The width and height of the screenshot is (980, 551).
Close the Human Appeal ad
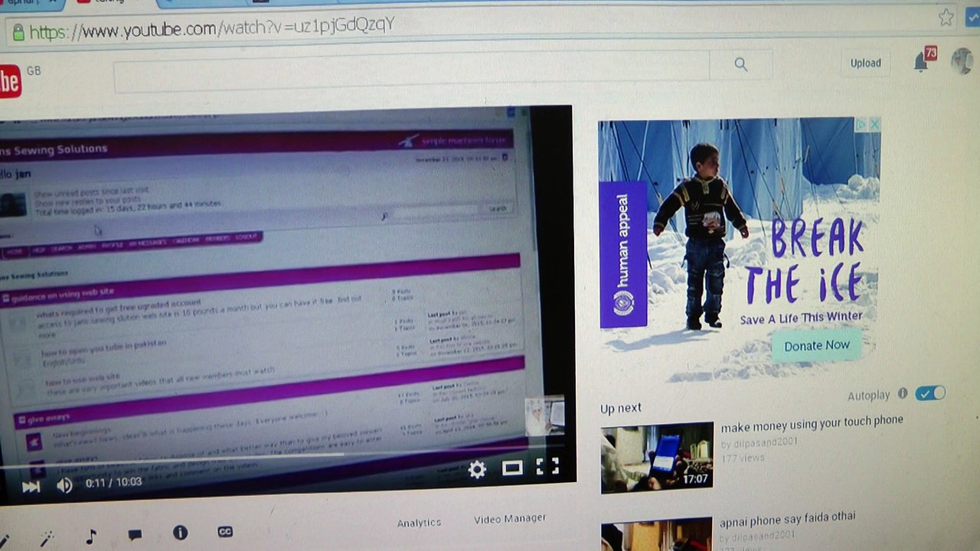874,124
